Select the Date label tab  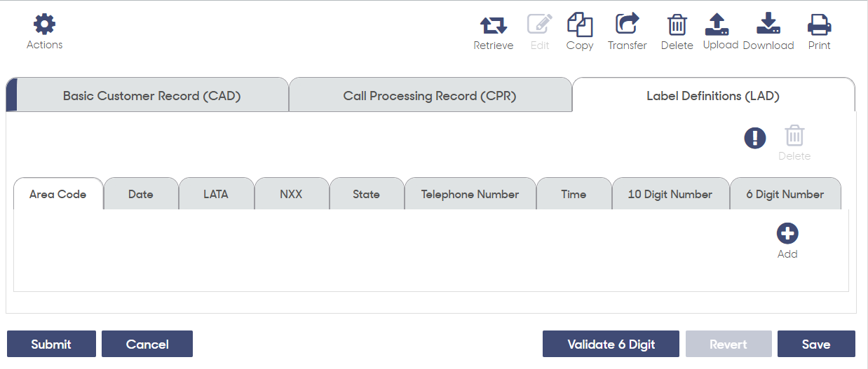[141, 194]
